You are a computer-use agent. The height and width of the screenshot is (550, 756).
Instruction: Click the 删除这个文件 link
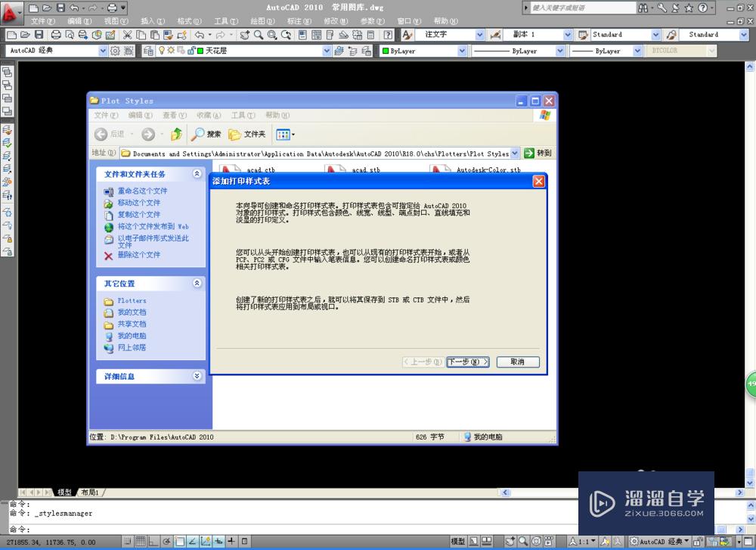click(139, 255)
